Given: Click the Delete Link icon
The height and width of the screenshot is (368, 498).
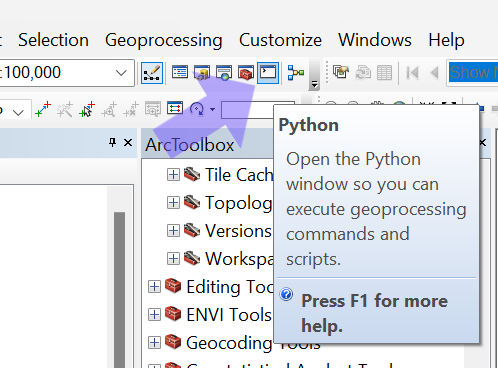Looking at the screenshot, I should click(x=130, y=109).
